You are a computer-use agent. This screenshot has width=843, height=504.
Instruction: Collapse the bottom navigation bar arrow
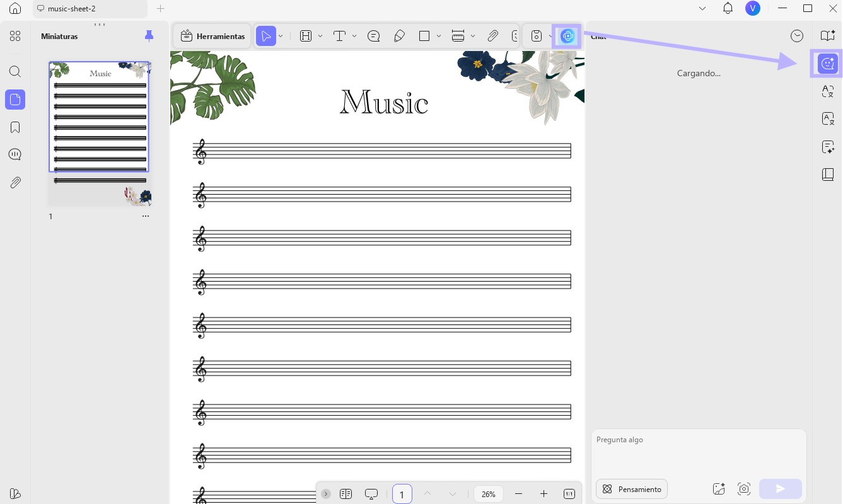point(325,494)
